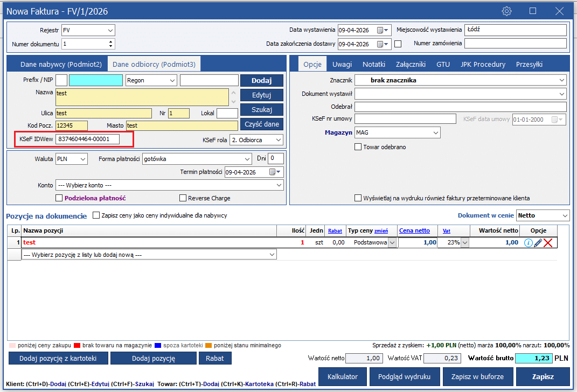Click the Zapisz button
The image size is (577, 392).
pos(543,376)
